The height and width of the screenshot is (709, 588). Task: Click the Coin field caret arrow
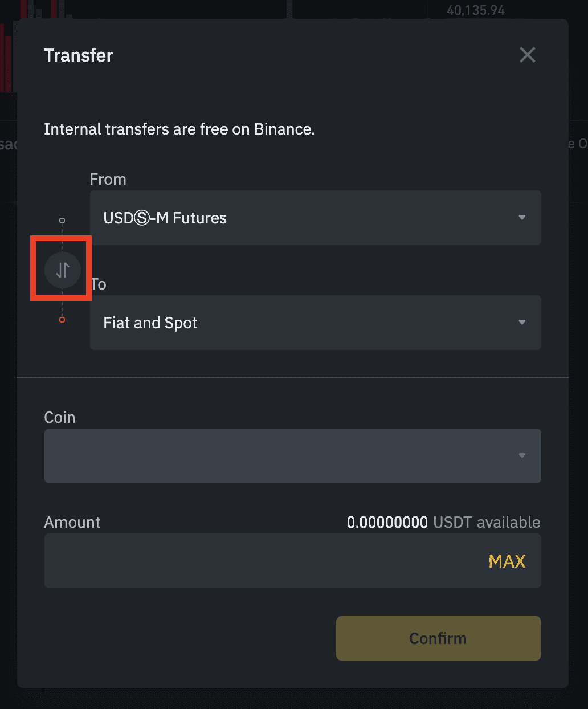click(x=522, y=456)
